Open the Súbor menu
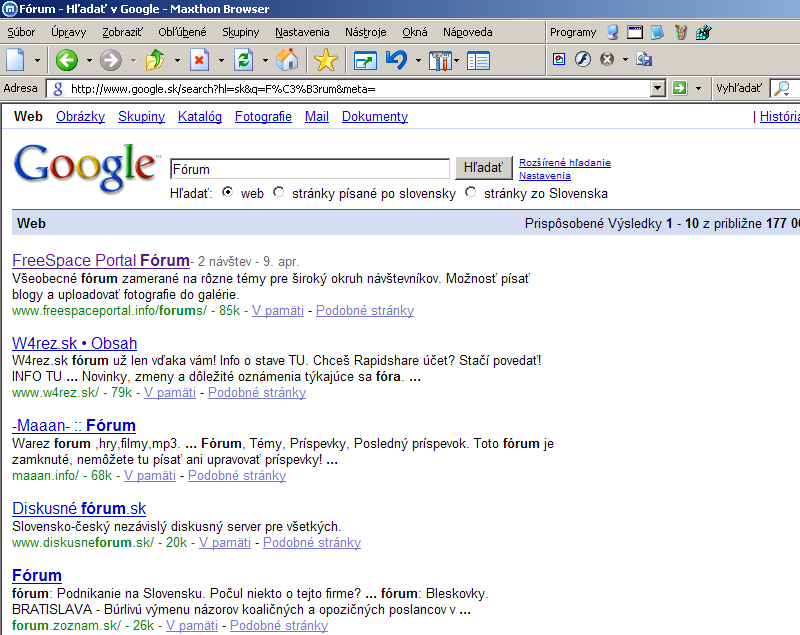Screen dimensions: 800x635 pos(21,32)
